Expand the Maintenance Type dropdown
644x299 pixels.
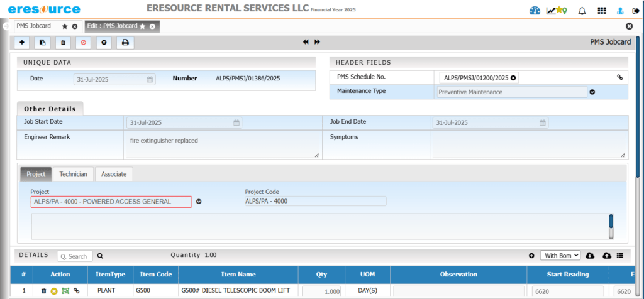click(592, 92)
